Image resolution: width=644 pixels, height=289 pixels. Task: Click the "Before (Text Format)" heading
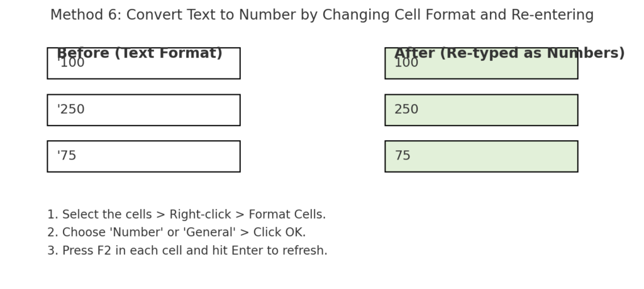(x=140, y=53)
